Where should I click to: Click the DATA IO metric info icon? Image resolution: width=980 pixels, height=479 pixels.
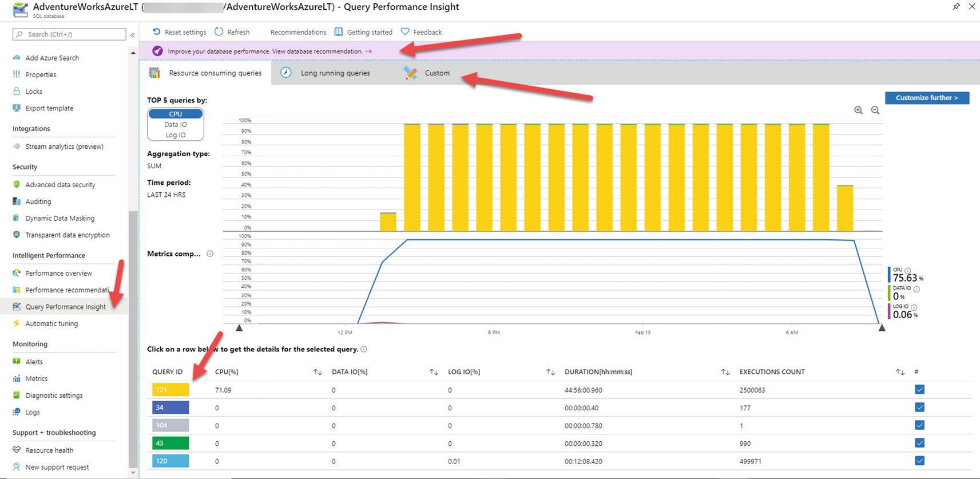pos(916,289)
